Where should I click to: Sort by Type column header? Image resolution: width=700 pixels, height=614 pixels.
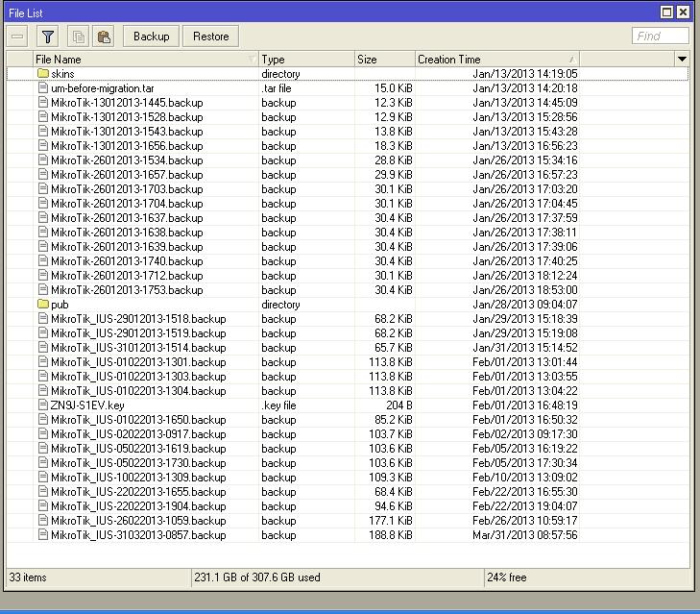306,59
